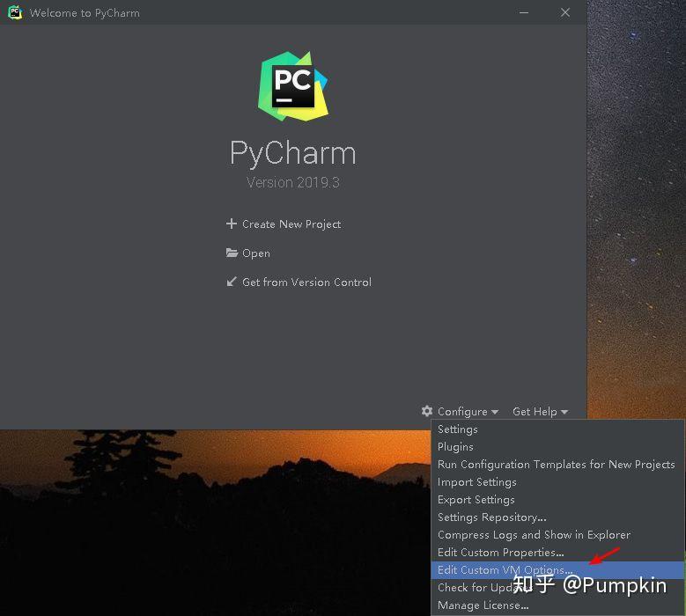686x616 pixels.
Task: Click the Welcome to PyCharm title text
Action: click(x=85, y=13)
